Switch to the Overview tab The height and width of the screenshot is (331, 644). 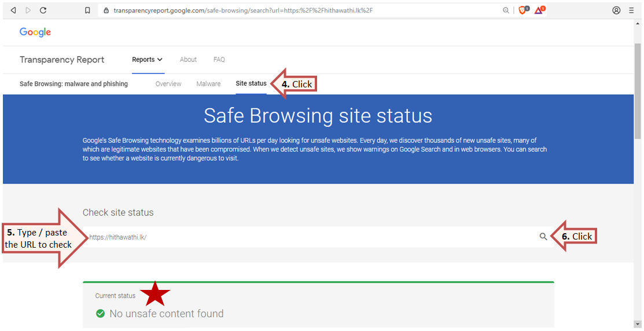(x=168, y=84)
